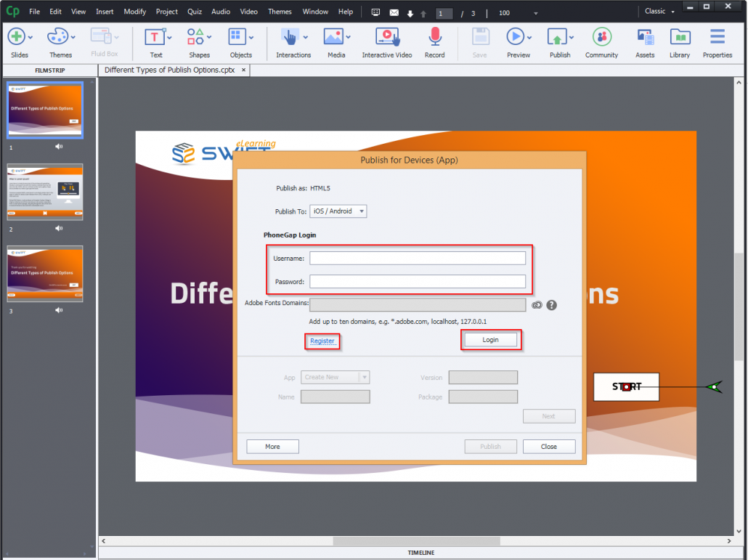Click the Interactive Video icon

pyautogui.click(x=387, y=36)
